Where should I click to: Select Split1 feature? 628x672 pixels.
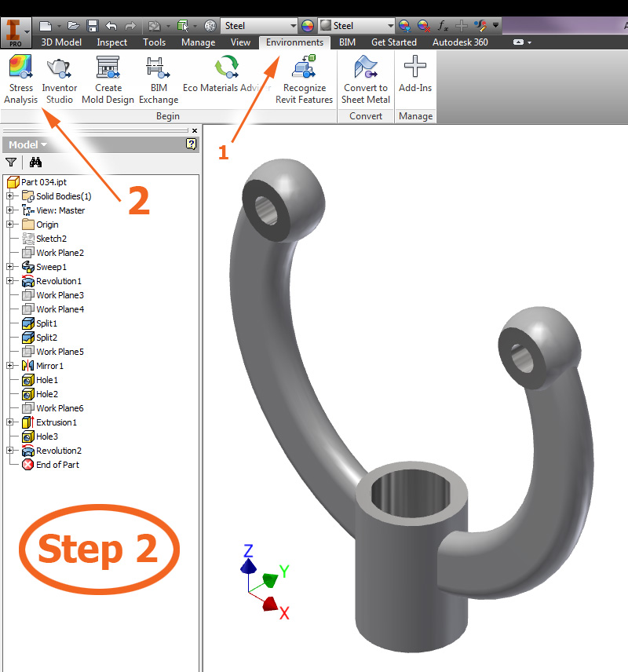coord(39,323)
